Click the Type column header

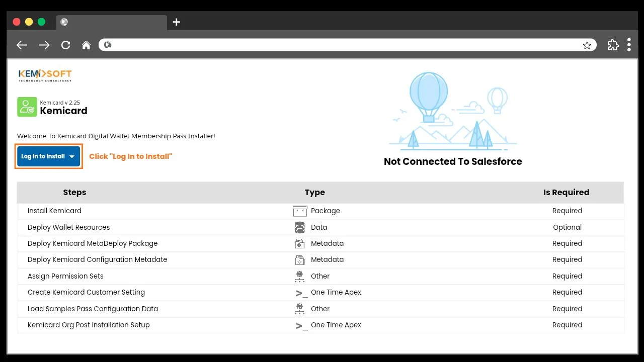315,193
